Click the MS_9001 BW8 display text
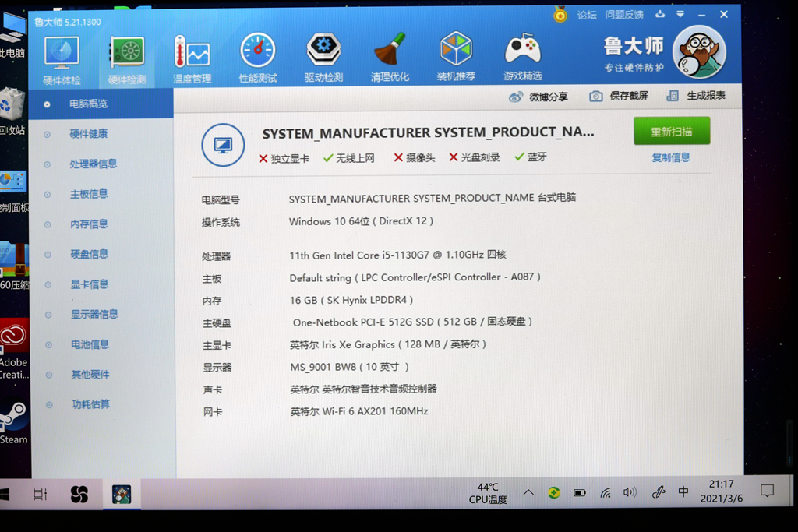The width and height of the screenshot is (798, 532). (x=349, y=367)
